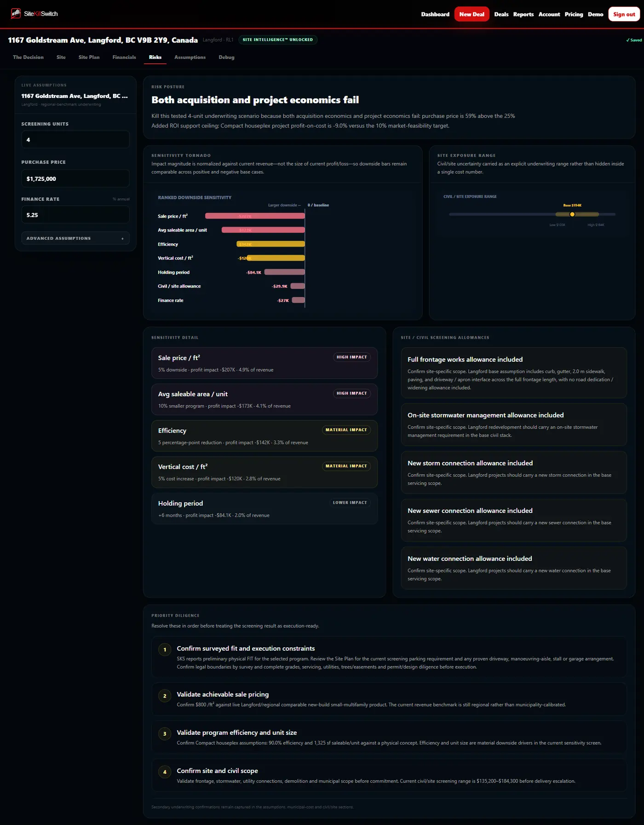Screen dimensions: 644x825
Task: Click Lower Impact badge on Holding period
Action: pyautogui.click(x=350, y=502)
